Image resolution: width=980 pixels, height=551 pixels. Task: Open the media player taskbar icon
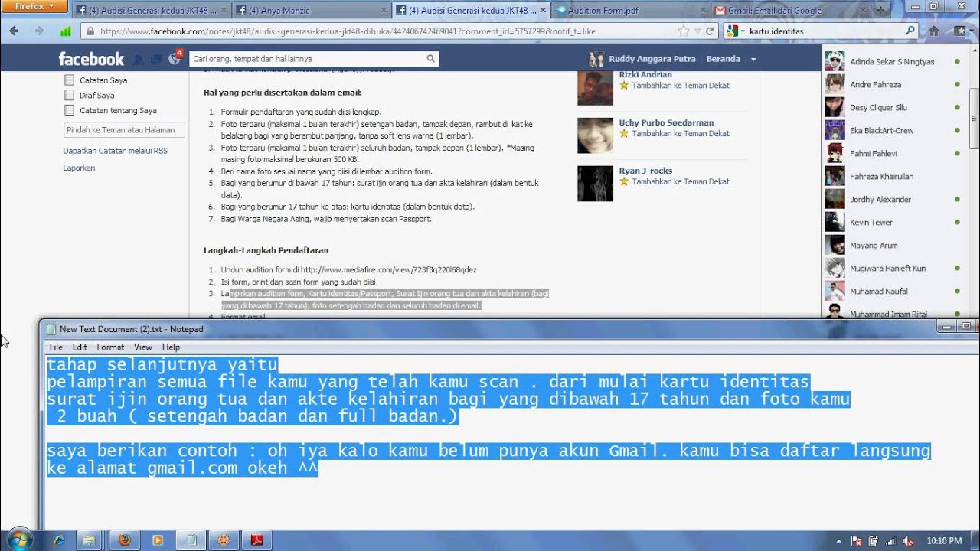(158, 540)
